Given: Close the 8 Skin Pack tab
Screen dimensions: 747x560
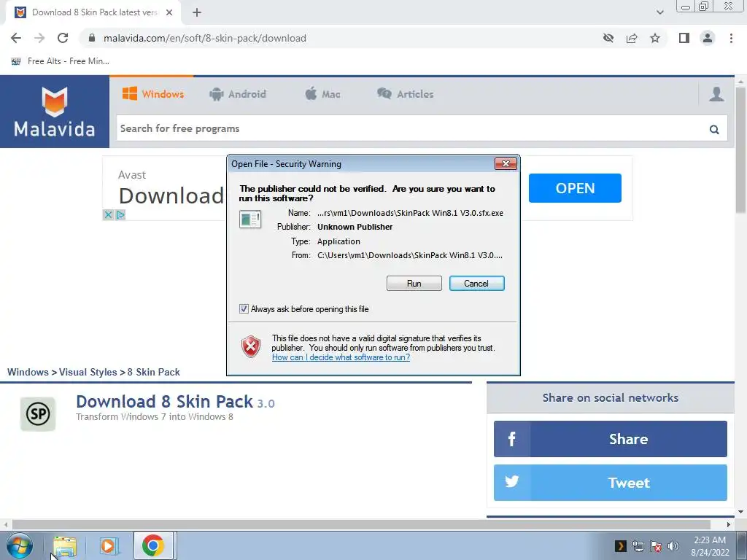Looking at the screenshot, I should (x=169, y=12).
